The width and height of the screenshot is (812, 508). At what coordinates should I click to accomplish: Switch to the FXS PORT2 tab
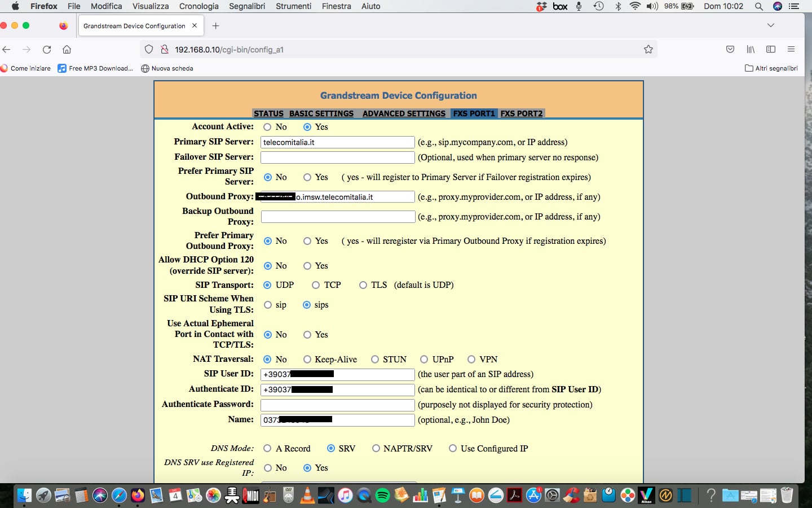pos(521,113)
